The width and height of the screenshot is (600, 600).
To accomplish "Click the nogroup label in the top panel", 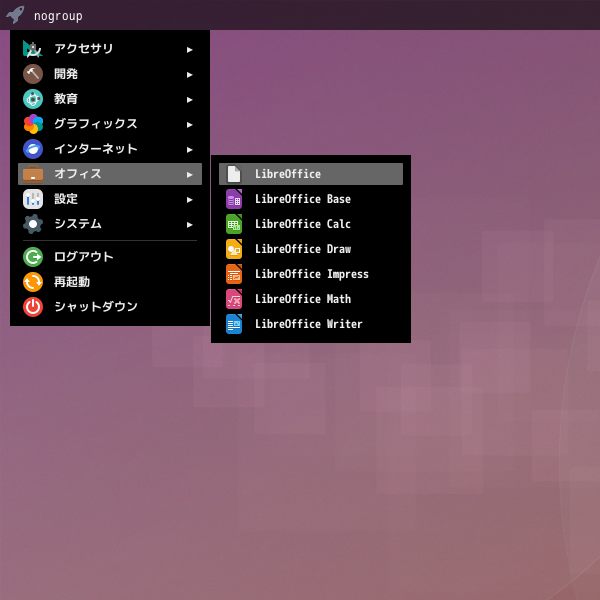I will pyautogui.click(x=58, y=16).
